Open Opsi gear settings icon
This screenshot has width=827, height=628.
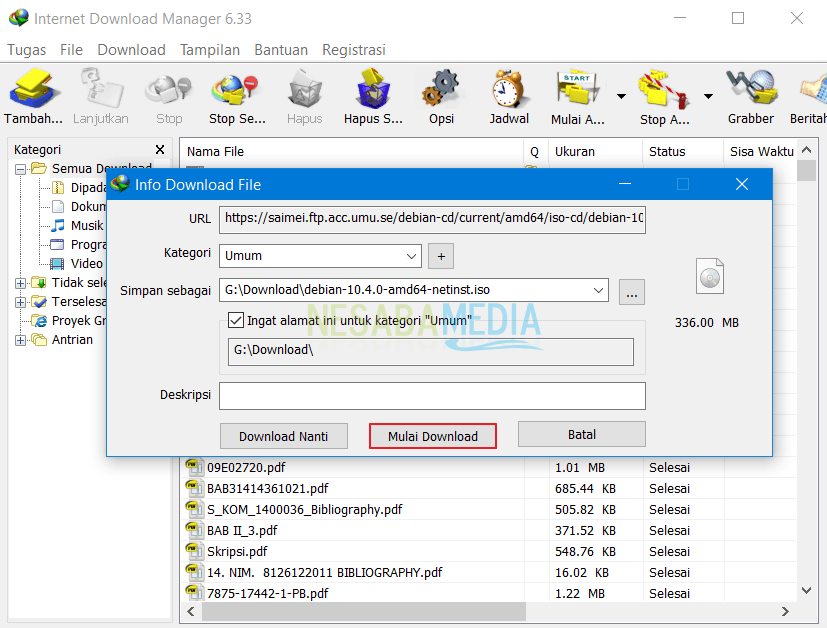coord(441,89)
